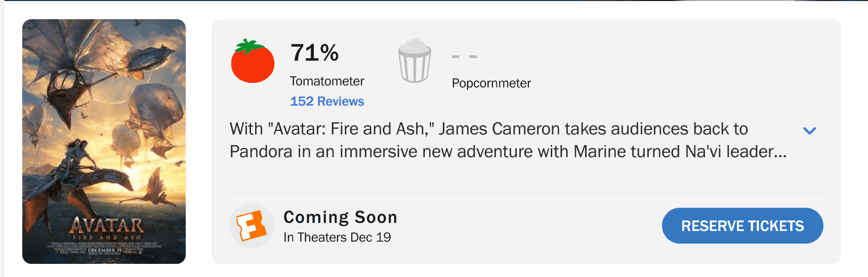The width and height of the screenshot is (868, 277).
Task: Click the popcorn bucket Popcornmeter icon
Action: pyautogui.click(x=415, y=62)
